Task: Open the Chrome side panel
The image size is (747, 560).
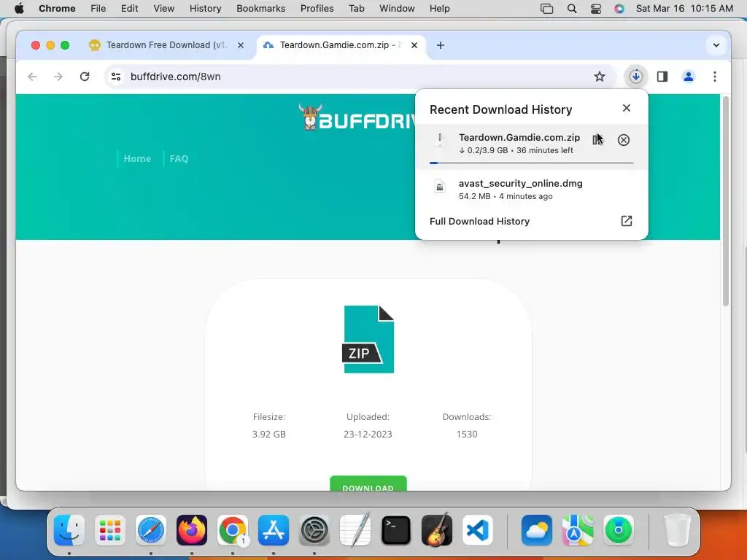Action: tap(662, 77)
